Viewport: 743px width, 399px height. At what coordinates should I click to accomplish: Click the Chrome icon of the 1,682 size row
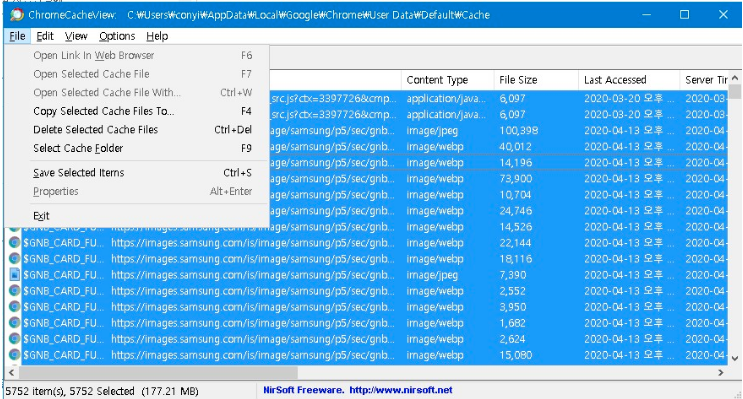tap(15, 323)
